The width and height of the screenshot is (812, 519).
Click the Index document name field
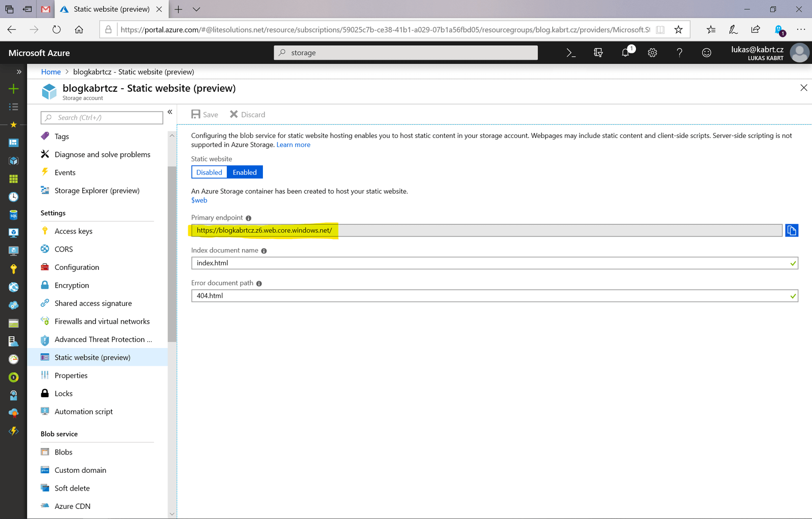(495, 263)
